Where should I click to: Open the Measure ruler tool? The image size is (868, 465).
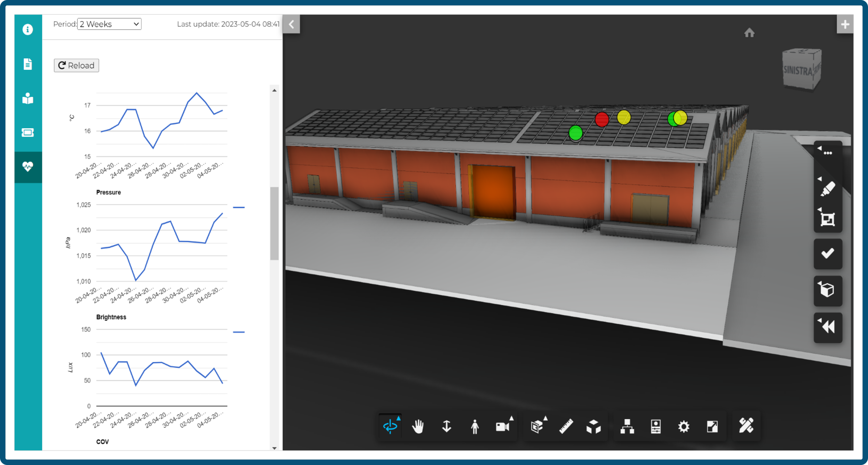coord(566,426)
